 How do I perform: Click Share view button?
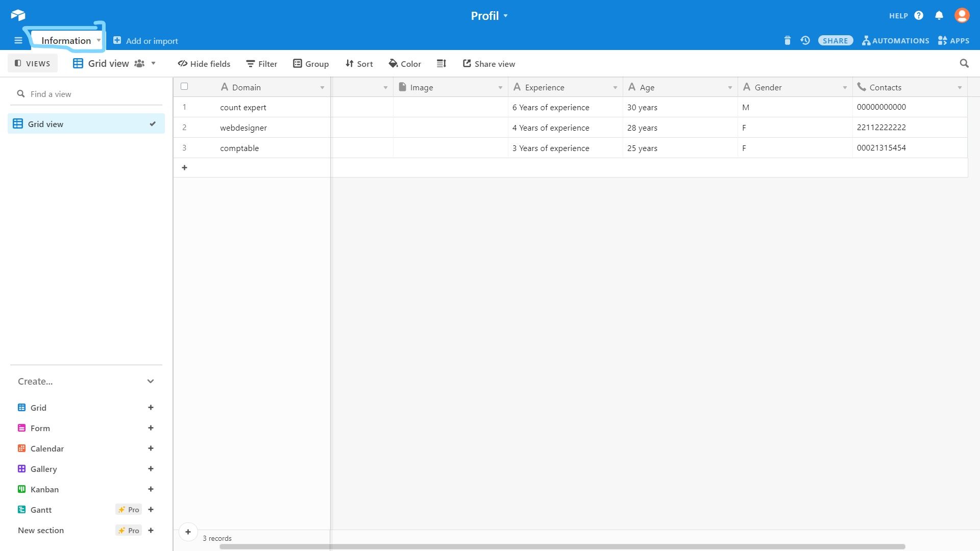tap(489, 64)
